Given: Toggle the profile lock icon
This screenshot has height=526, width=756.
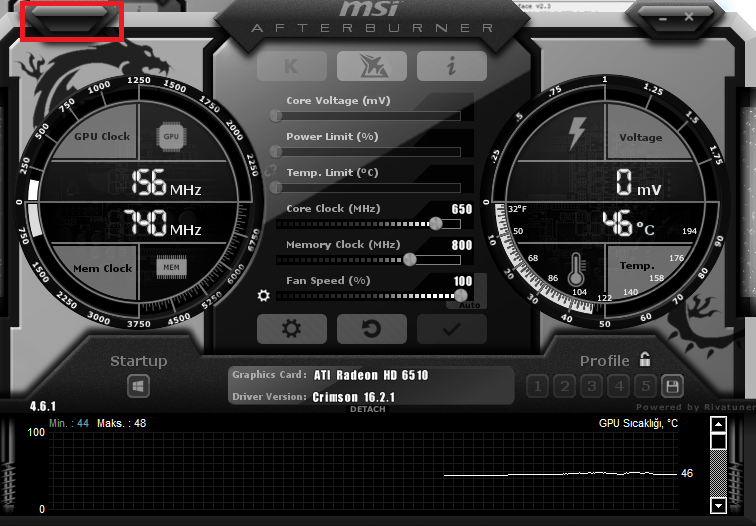Looking at the screenshot, I should point(645,359).
